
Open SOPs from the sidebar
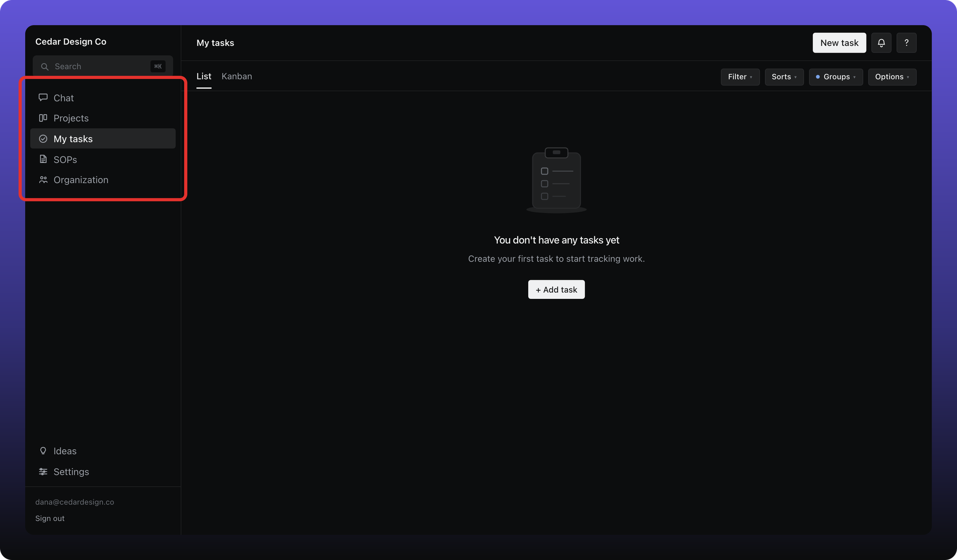103,159
